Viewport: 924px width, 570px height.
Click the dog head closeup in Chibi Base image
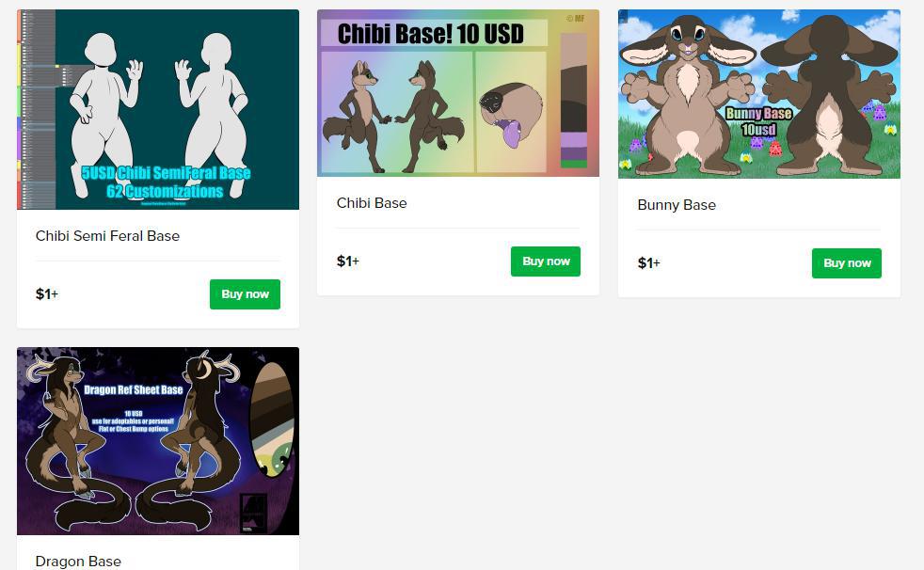(x=510, y=114)
